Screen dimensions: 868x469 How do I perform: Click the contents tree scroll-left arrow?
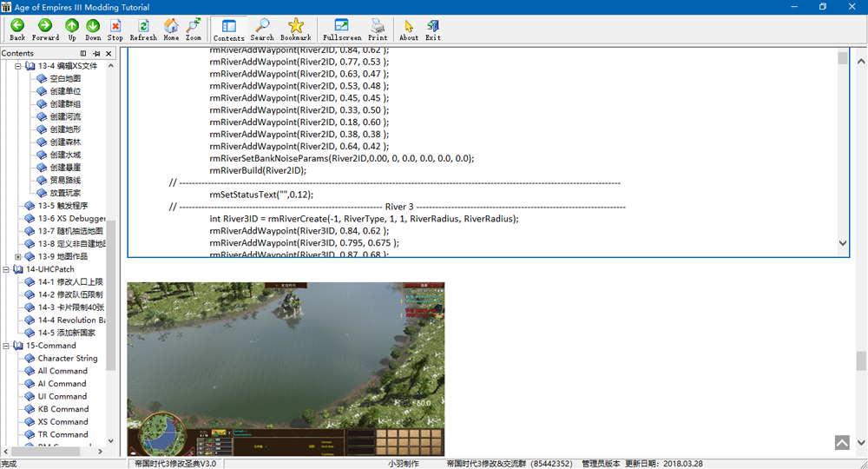pyautogui.click(x=5, y=452)
